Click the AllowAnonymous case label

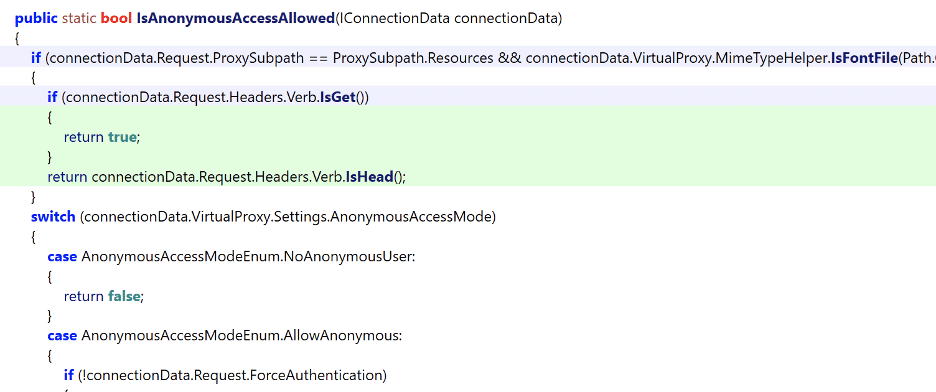coord(242,335)
